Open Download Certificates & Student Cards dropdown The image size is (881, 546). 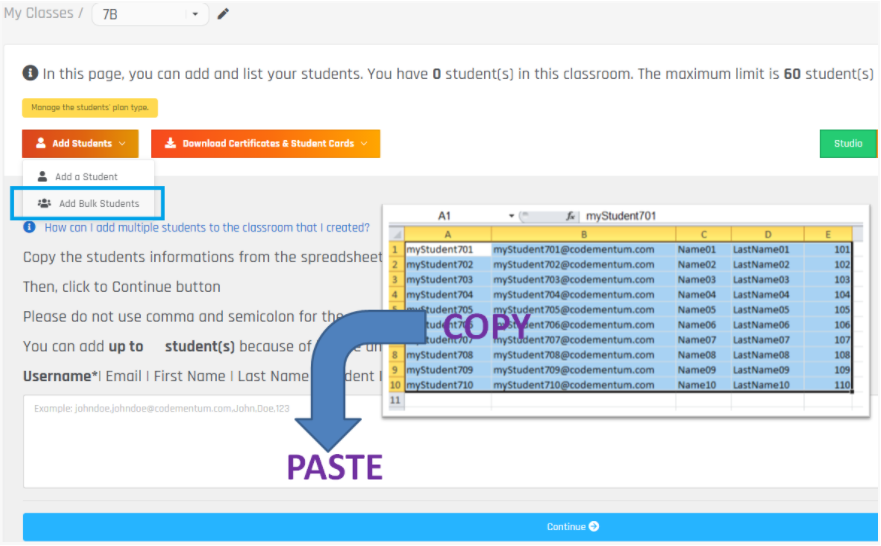[265, 143]
